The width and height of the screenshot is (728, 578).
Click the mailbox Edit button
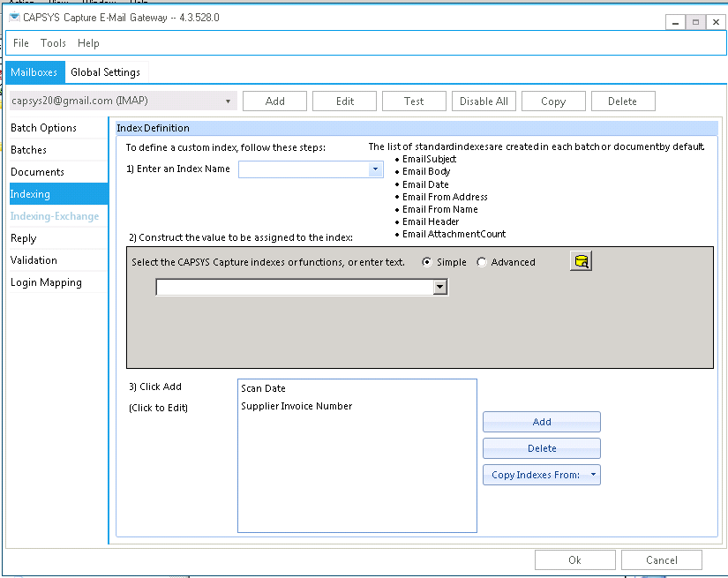point(344,101)
